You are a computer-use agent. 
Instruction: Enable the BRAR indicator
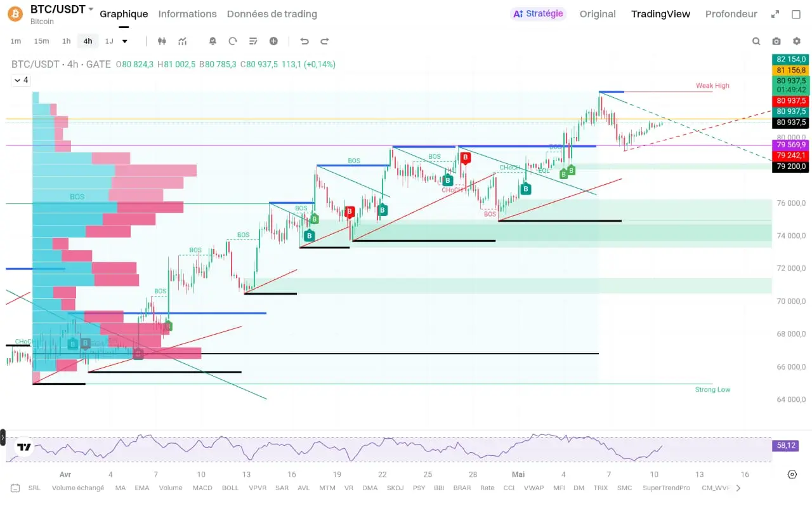pos(462,488)
